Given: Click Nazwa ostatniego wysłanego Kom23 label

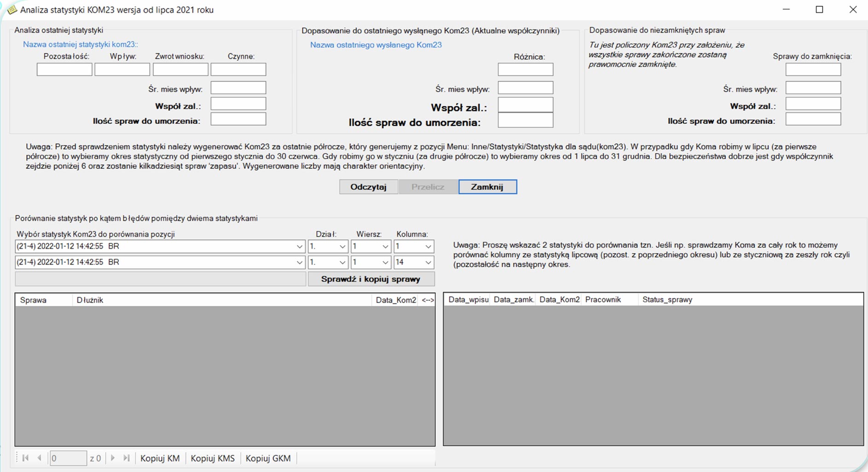Looking at the screenshot, I should (376, 45).
